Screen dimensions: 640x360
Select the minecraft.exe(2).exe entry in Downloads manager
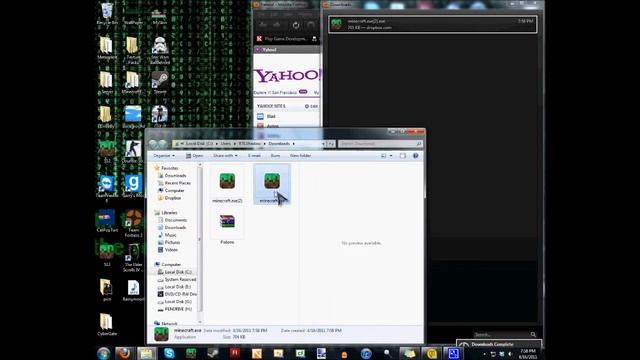[432, 24]
